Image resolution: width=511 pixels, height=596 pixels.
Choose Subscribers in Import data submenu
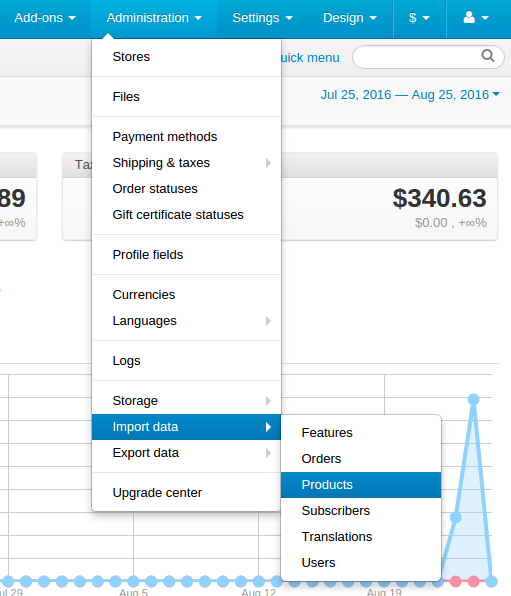point(361,510)
